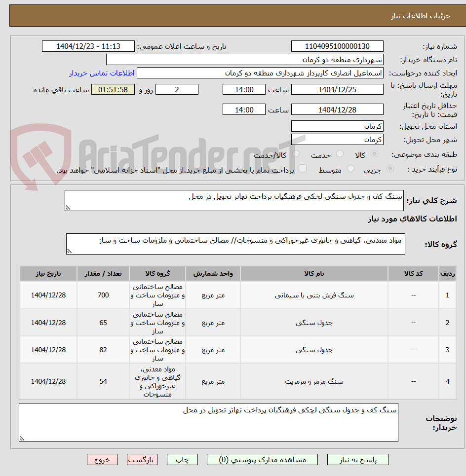Click the نام کالا column header

(314, 274)
